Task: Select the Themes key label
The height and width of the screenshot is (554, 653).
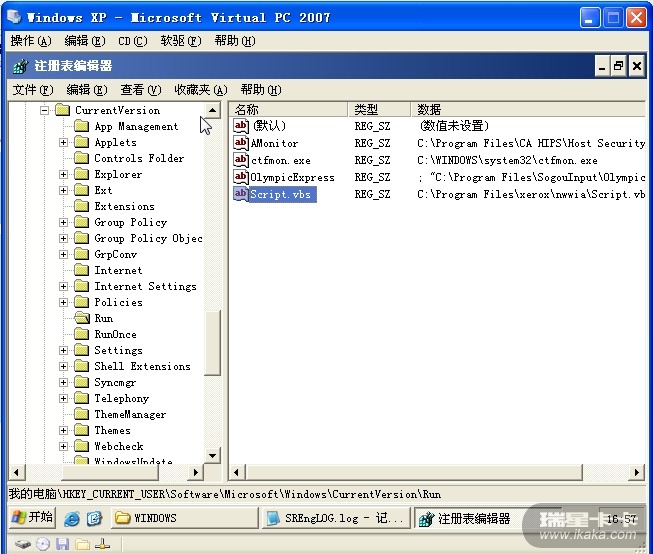Action: (x=112, y=430)
